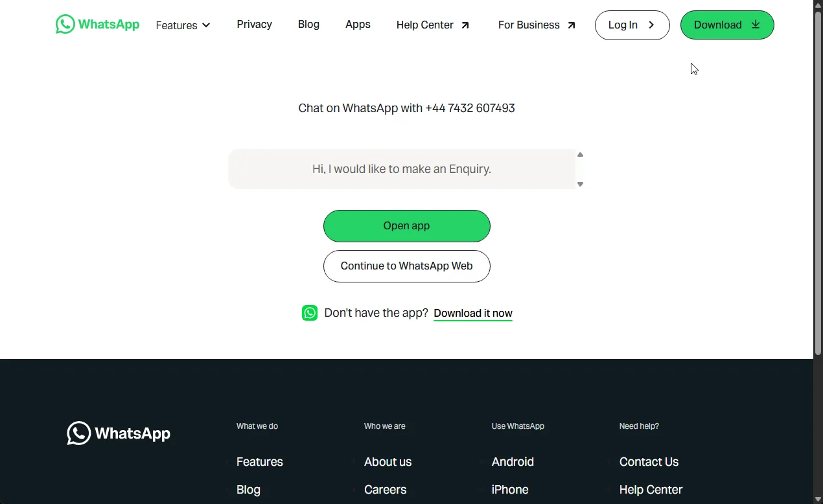Open Blog link in footer

[248, 490]
